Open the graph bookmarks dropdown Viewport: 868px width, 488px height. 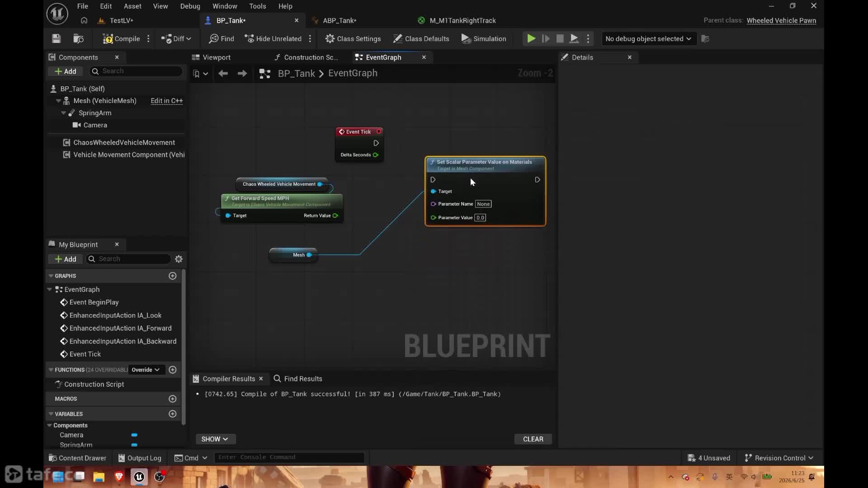[200, 73]
